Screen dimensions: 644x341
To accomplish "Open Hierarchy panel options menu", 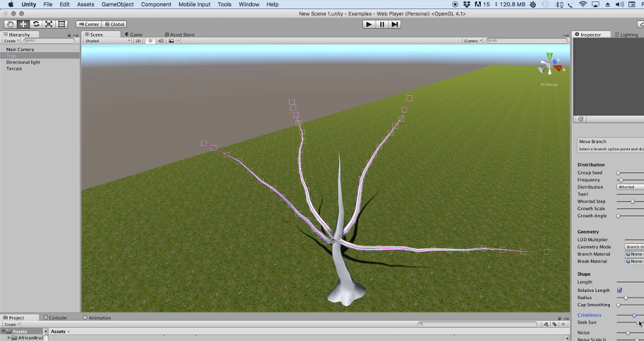I will 75,35.
